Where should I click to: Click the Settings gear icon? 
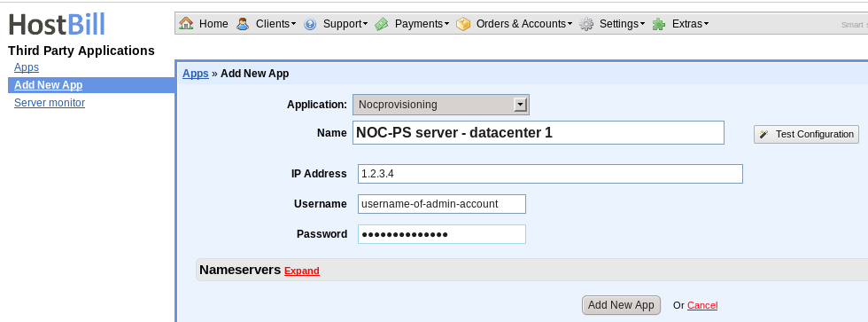tap(586, 24)
